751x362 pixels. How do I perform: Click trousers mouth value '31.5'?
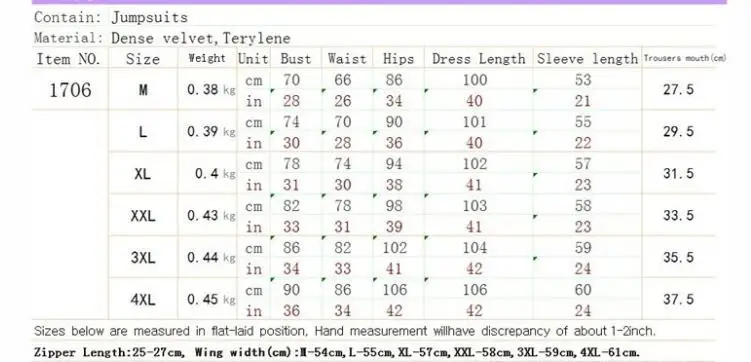(x=678, y=173)
